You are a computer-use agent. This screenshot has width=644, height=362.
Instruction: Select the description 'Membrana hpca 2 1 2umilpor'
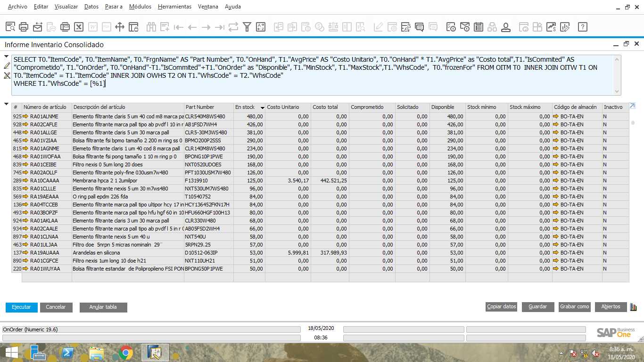click(105, 181)
